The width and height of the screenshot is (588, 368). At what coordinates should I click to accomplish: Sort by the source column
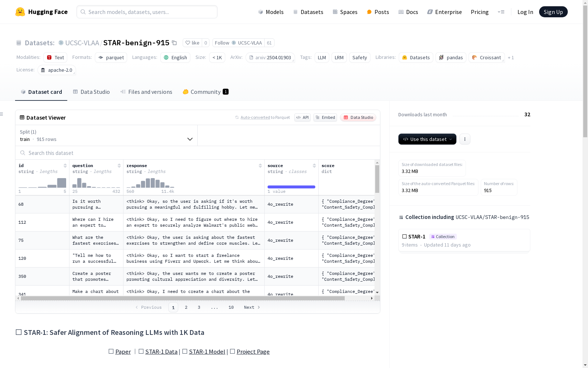point(314,166)
